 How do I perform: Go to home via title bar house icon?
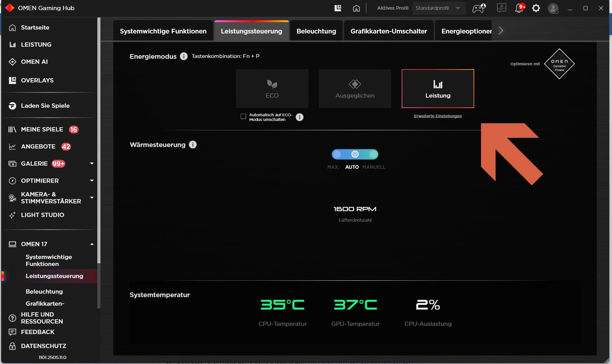(x=356, y=8)
